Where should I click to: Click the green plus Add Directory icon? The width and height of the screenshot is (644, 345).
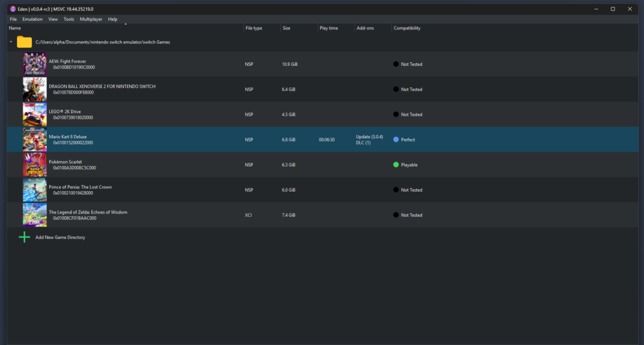25,237
